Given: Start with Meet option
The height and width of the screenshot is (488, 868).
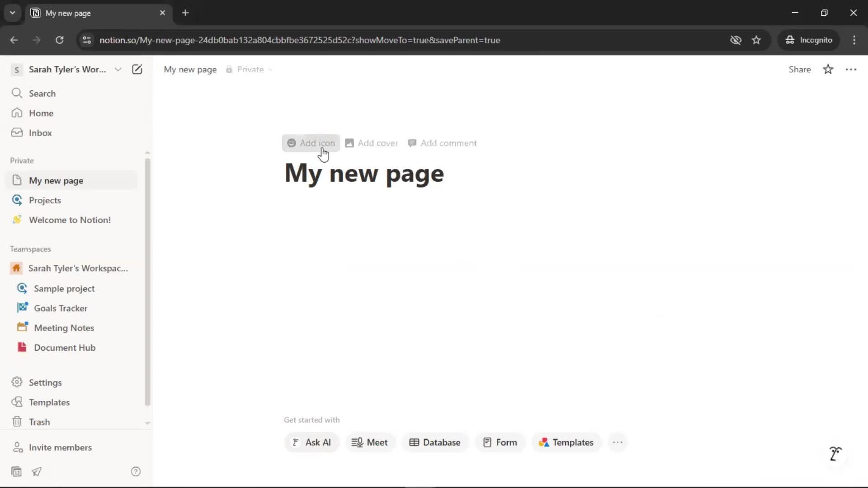Looking at the screenshot, I should coord(370,442).
